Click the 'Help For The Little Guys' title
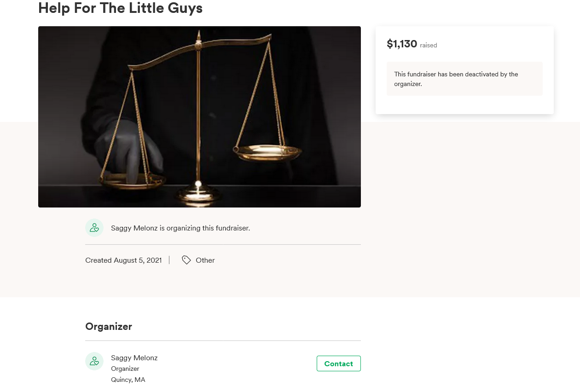Viewport: 580px width, 392px height. coord(120,8)
